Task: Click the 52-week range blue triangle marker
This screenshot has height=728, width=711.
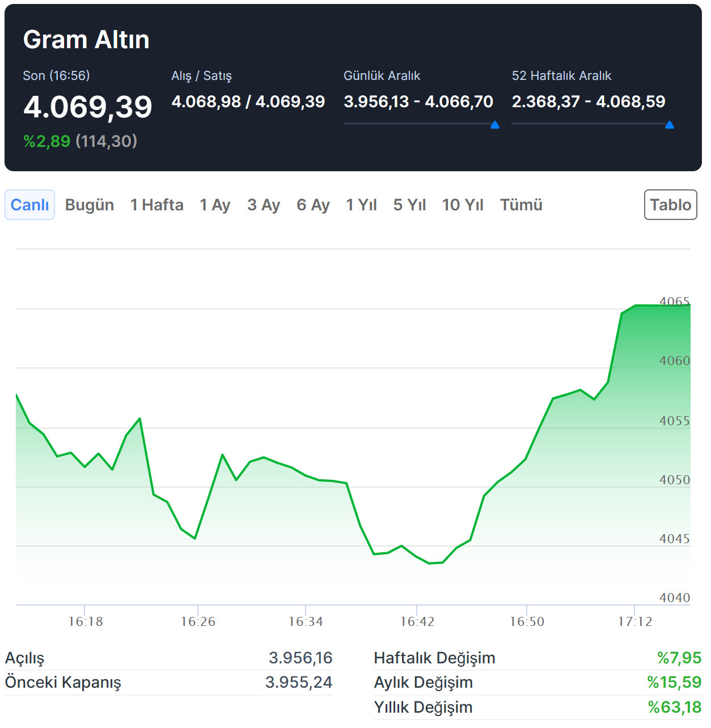Action: pyautogui.click(x=670, y=125)
